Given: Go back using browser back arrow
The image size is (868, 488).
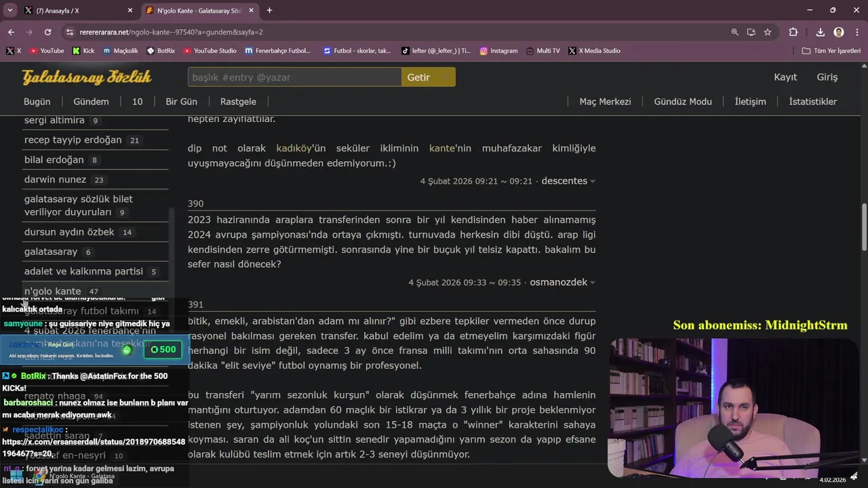Looking at the screenshot, I should [11, 32].
